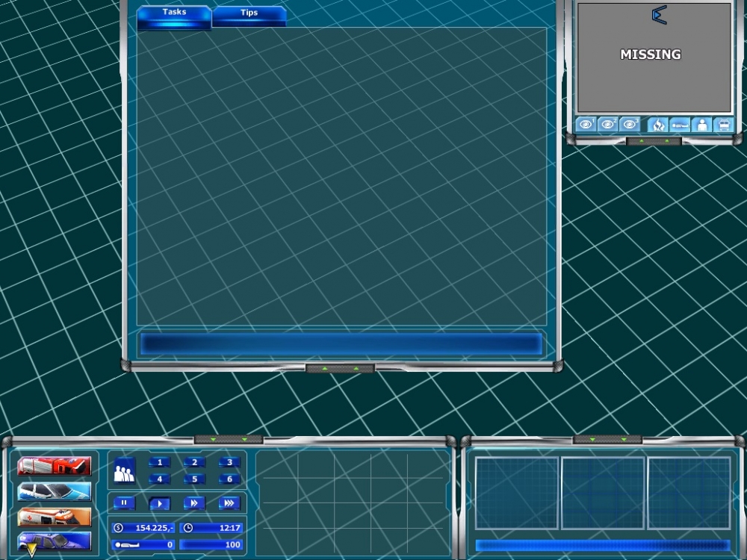747x560 pixels.
Task: Open the Tasks tab
Action: [174, 13]
